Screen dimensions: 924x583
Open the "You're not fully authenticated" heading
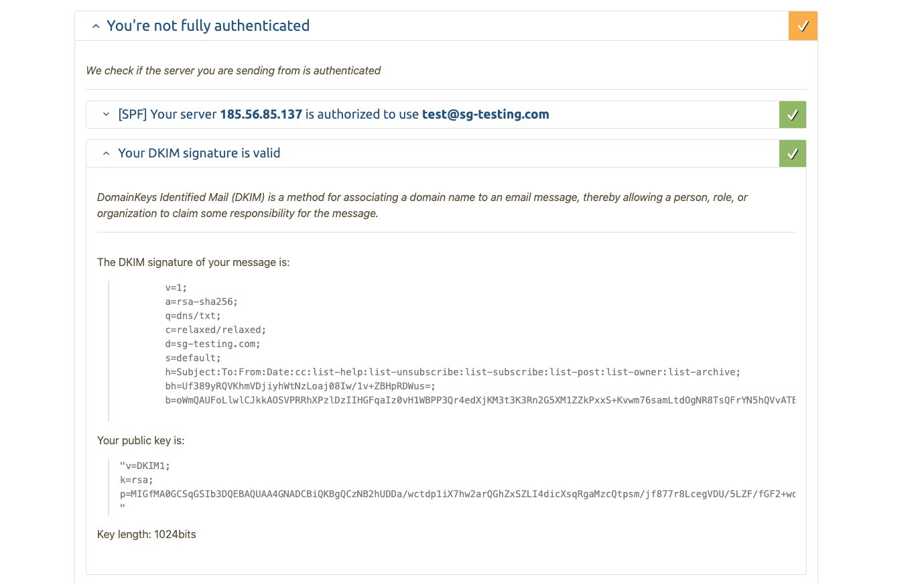(x=208, y=26)
